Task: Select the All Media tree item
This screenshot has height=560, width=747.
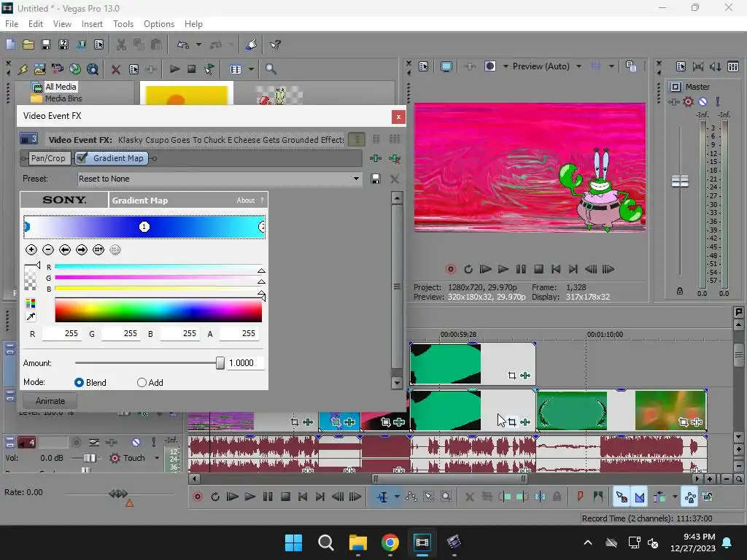Action: 60,87
